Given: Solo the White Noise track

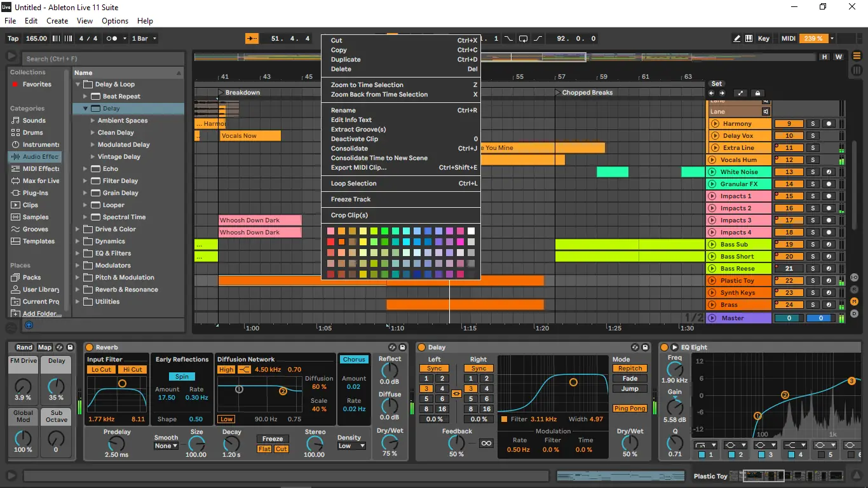Looking at the screenshot, I should point(814,172).
